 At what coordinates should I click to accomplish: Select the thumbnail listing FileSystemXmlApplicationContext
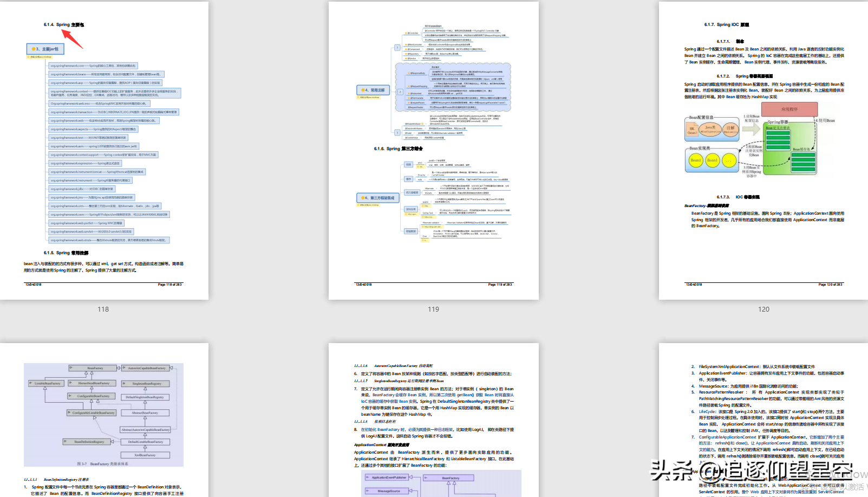[763, 420]
